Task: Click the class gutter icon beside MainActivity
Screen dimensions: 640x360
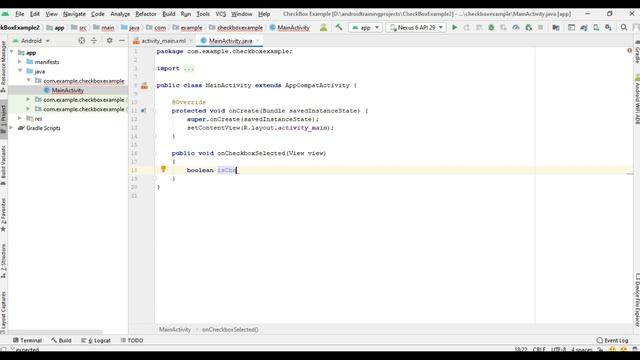Action: click(144, 85)
